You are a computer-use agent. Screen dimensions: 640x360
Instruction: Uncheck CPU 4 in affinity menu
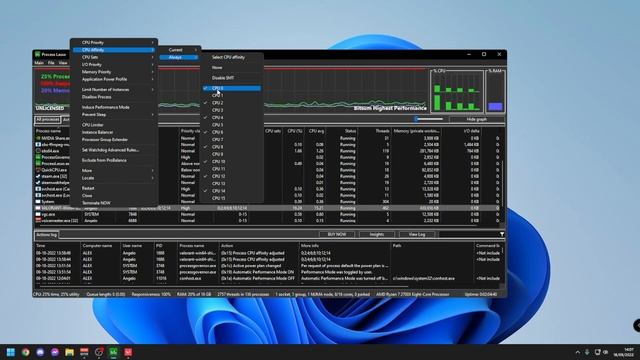coord(231,118)
